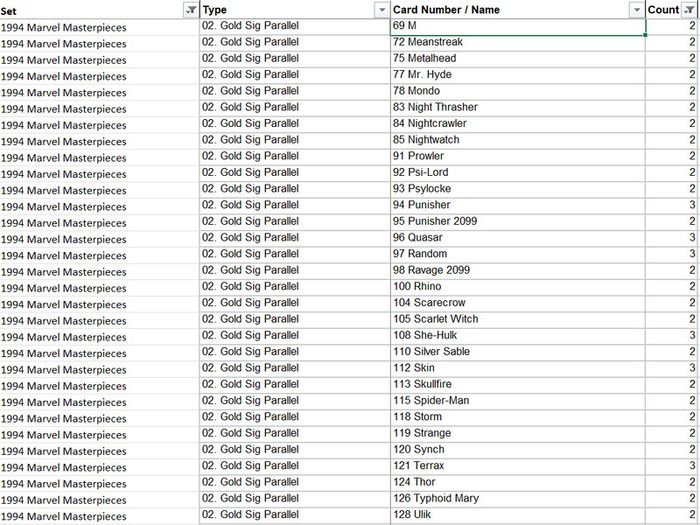Select the Type cell in the 128 Ulik row
Image resolution: width=700 pixels, height=525 pixels.
(x=295, y=515)
